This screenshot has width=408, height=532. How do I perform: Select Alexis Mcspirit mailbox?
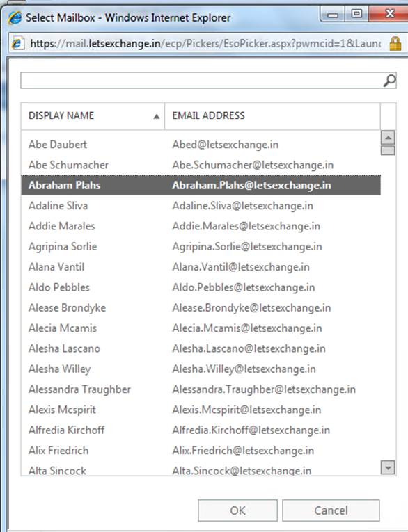[x=201, y=410]
